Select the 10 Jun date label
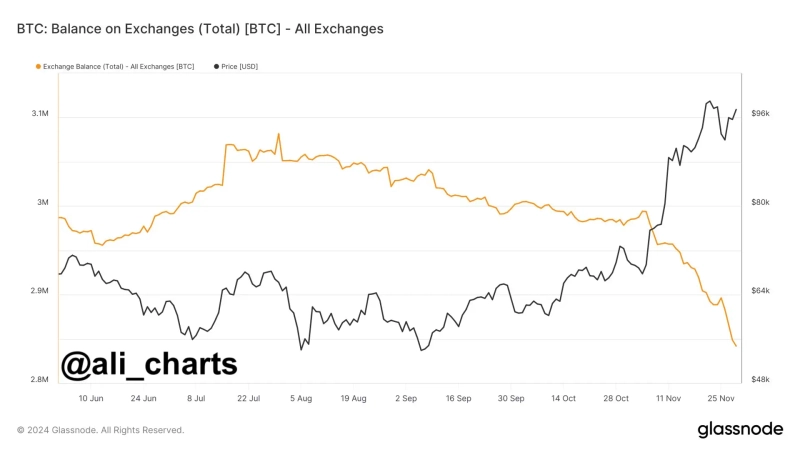Image resolution: width=800 pixels, height=450 pixels. (x=90, y=397)
